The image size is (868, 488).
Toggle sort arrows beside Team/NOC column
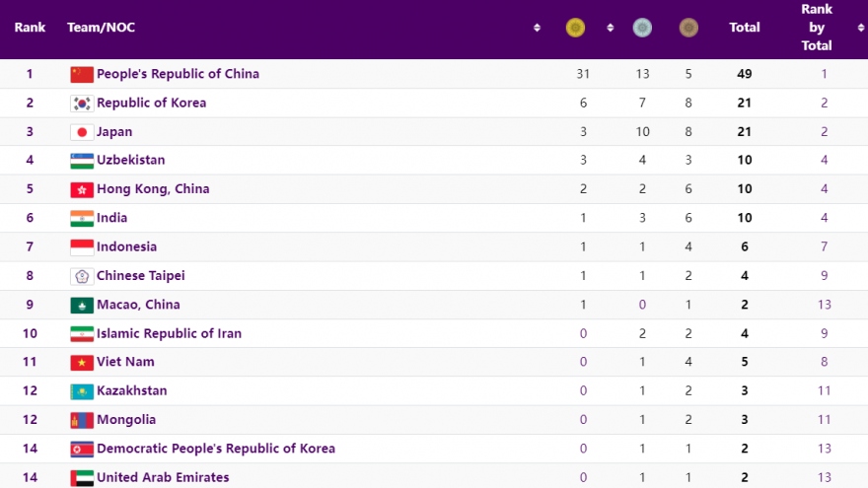pos(537,29)
